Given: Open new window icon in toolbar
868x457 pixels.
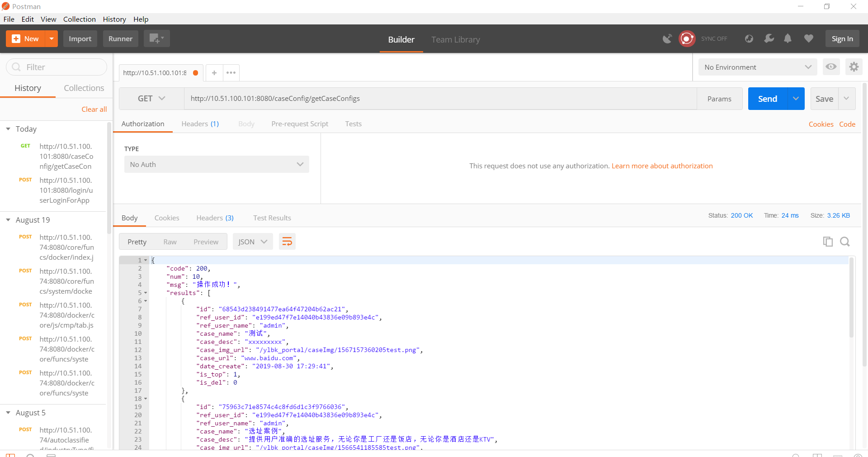Looking at the screenshot, I should [156, 39].
